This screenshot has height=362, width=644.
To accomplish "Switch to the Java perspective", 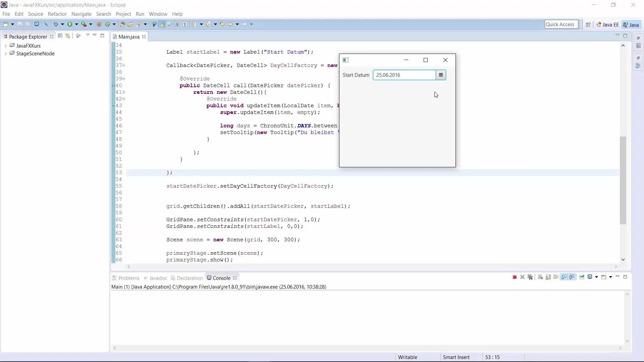I will (x=631, y=24).
